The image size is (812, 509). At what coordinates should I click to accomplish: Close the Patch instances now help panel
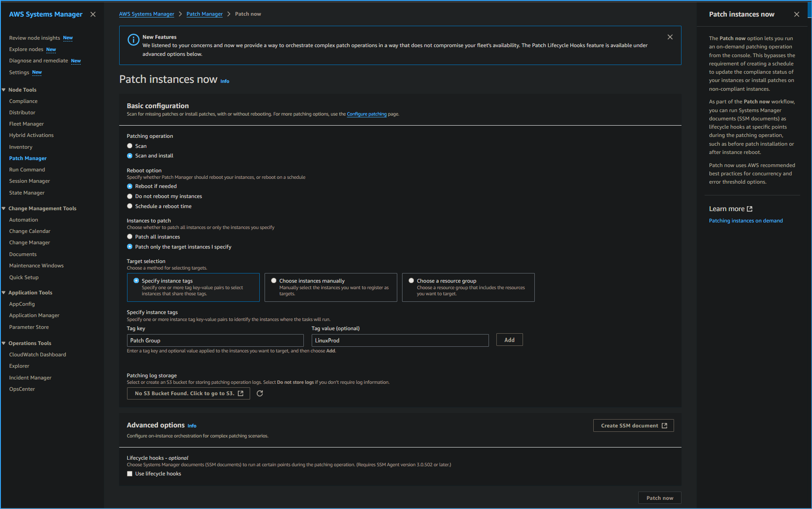coord(796,14)
